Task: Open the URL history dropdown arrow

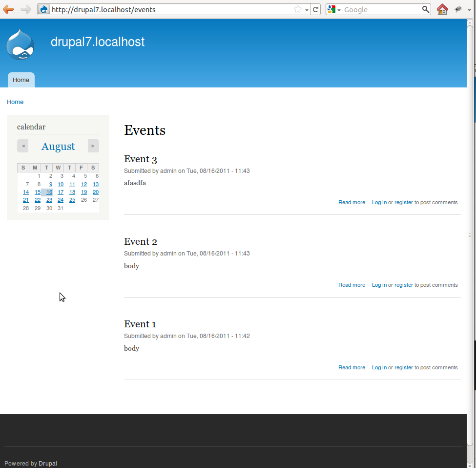Action: pos(307,10)
